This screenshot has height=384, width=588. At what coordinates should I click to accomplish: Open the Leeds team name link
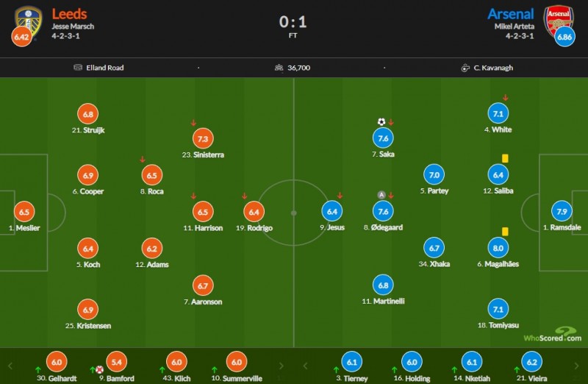tap(69, 14)
